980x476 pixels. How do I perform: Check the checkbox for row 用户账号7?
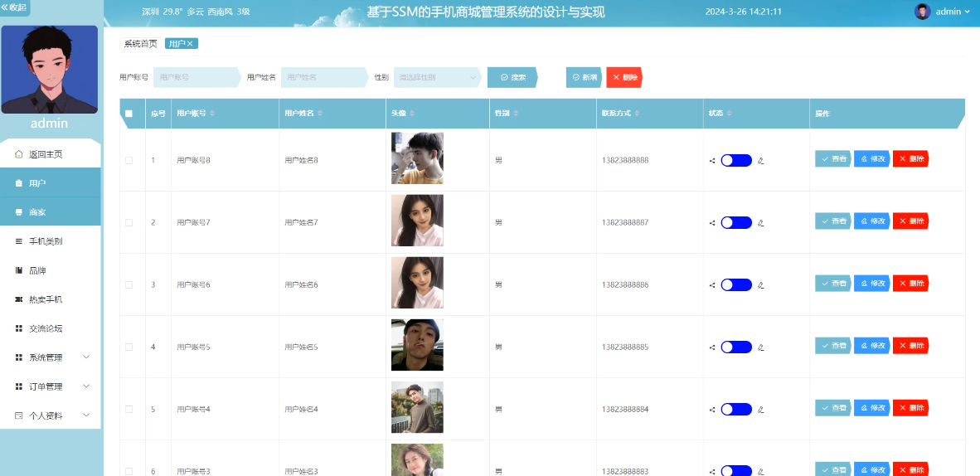[129, 223]
